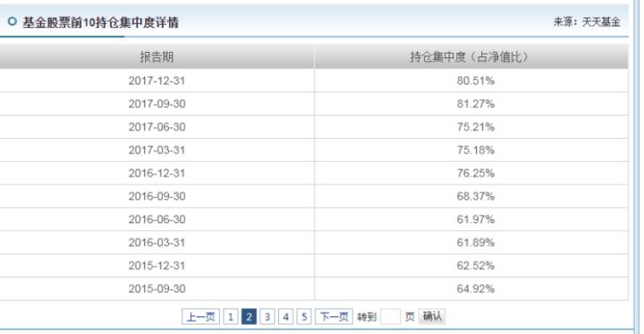Open page 1 of the table
This screenshot has width=644, height=334.
click(231, 317)
